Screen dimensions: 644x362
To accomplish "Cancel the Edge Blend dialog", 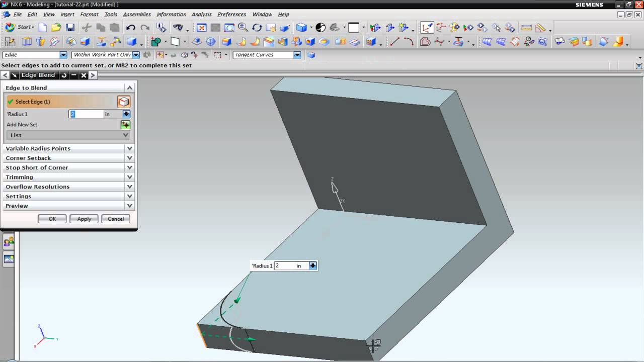I will [116, 219].
